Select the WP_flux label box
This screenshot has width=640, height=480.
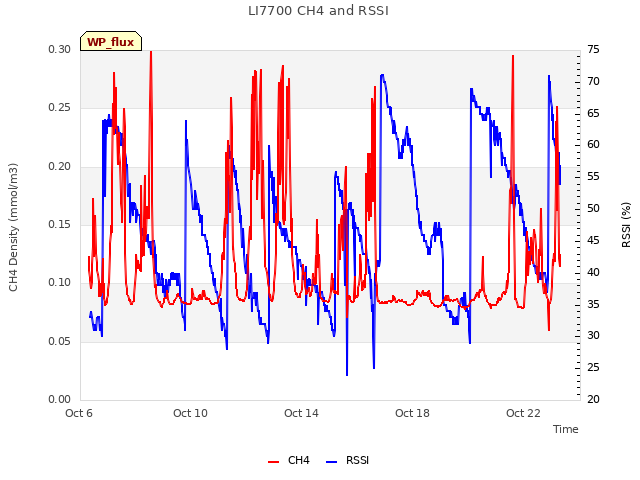click(111, 42)
